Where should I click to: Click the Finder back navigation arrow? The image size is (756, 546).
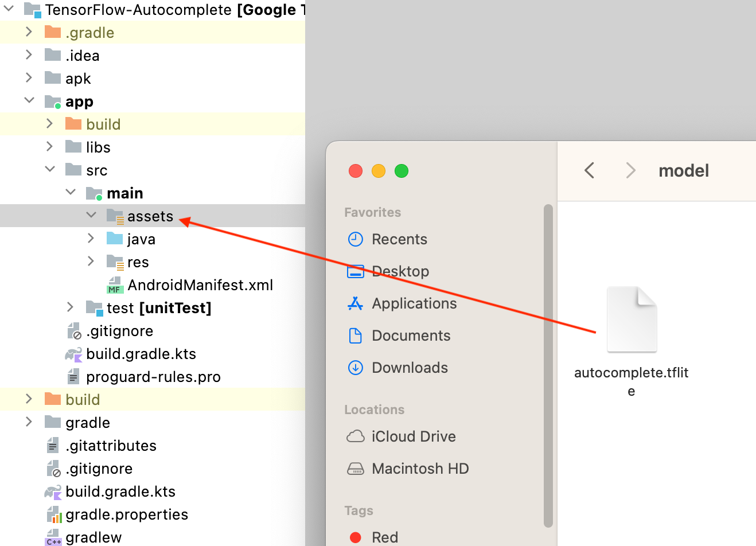point(590,170)
